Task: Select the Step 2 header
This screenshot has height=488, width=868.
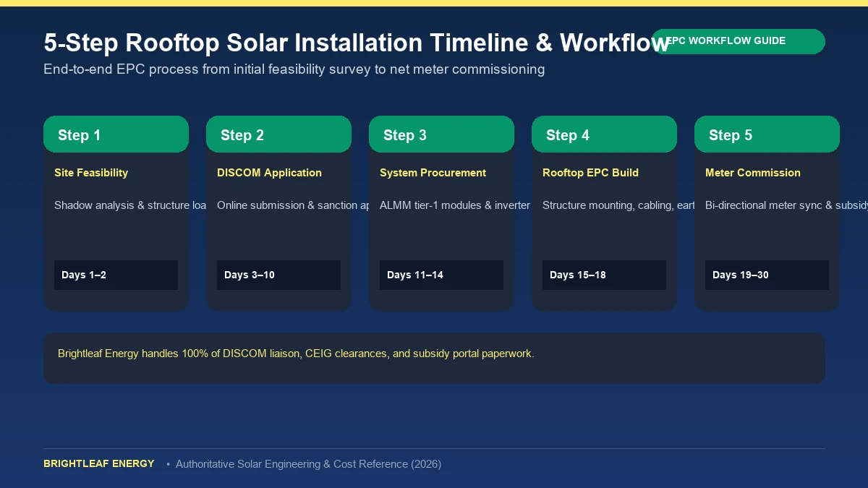Action: click(x=278, y=134)
